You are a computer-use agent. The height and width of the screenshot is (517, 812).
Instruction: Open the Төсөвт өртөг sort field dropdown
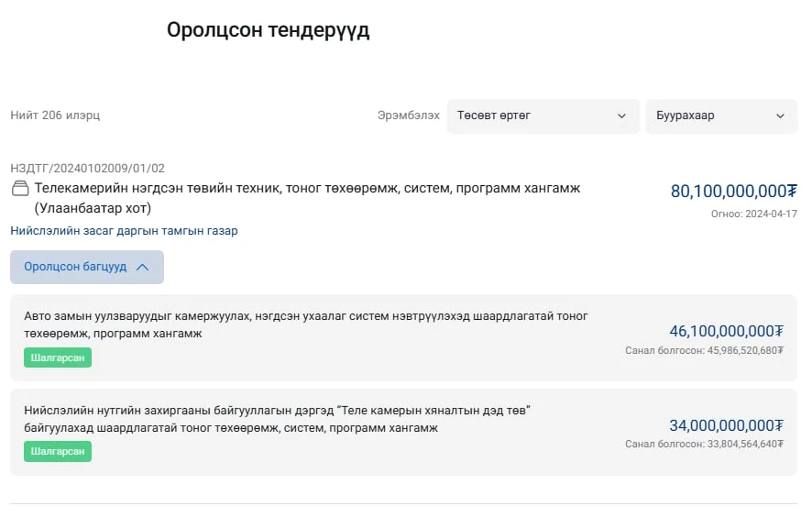click(541, 116)
